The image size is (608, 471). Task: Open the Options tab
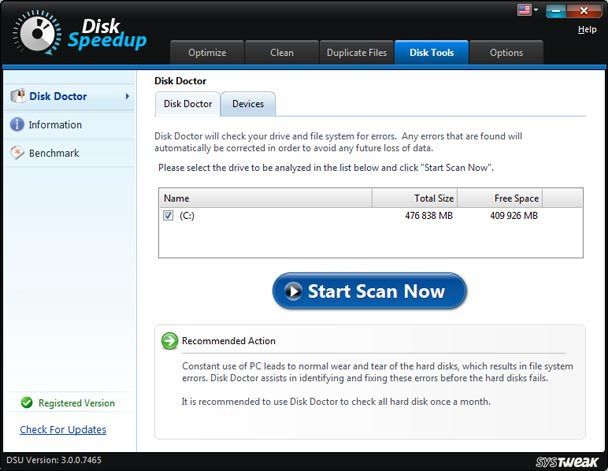pos(506,52)
